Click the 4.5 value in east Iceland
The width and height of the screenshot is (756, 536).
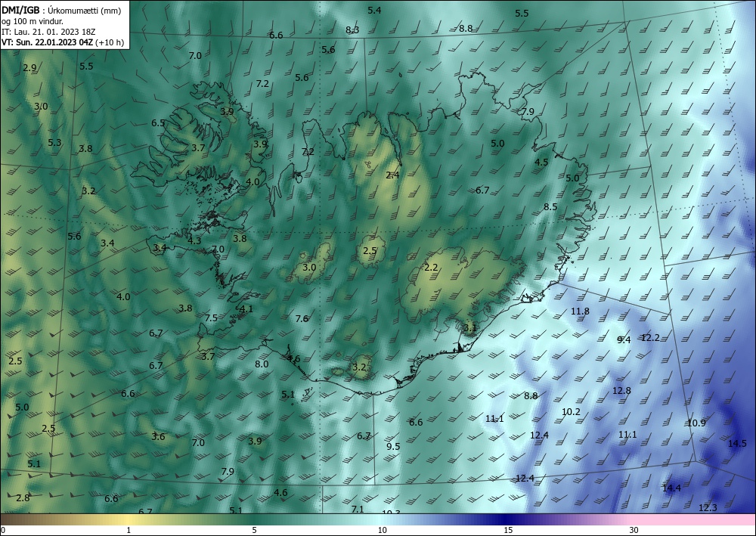(541, 162)
